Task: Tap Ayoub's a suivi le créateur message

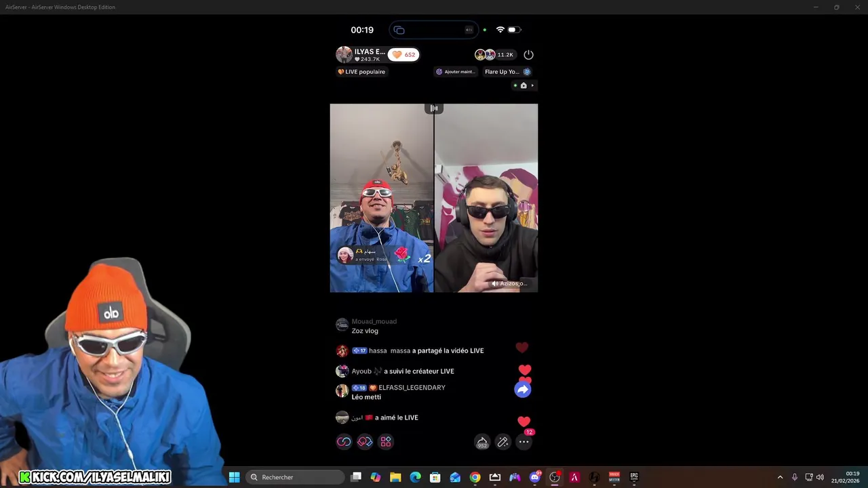Action: [x=395, y=371]
